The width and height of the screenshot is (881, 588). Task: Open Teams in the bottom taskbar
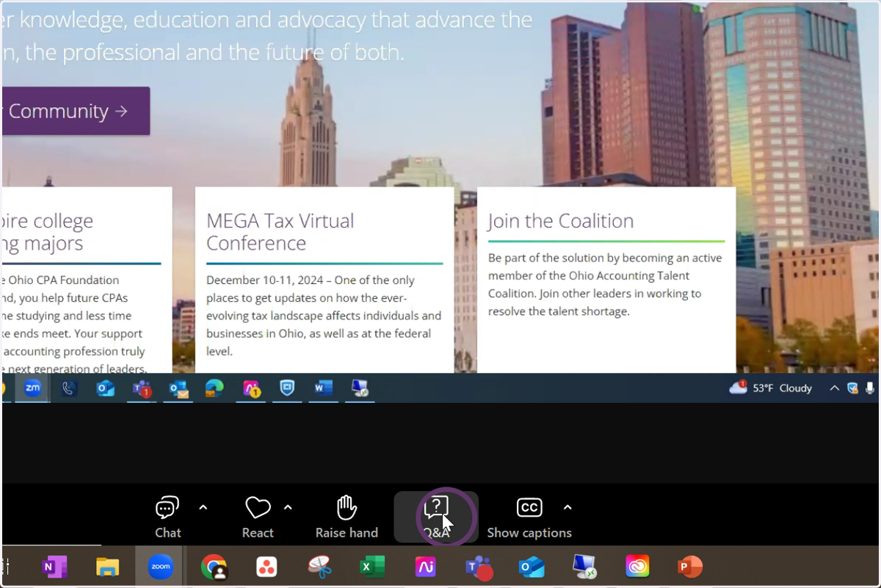(479, 567)
